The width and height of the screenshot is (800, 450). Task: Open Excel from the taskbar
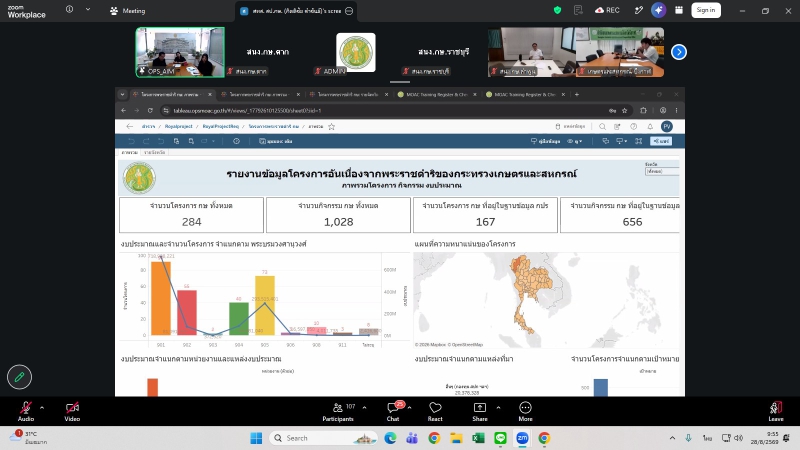pos(478,438)
